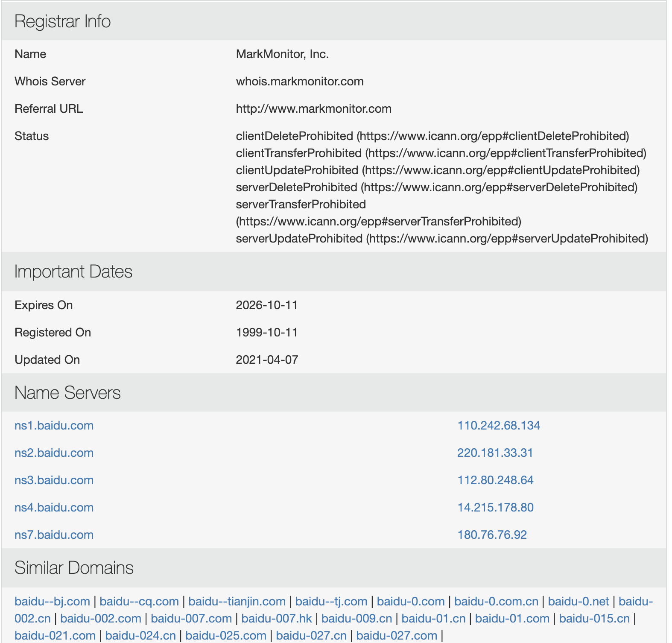672x643 pixels.
Task: Click similar domain baidu--cq.com
Action: point(139,602)
